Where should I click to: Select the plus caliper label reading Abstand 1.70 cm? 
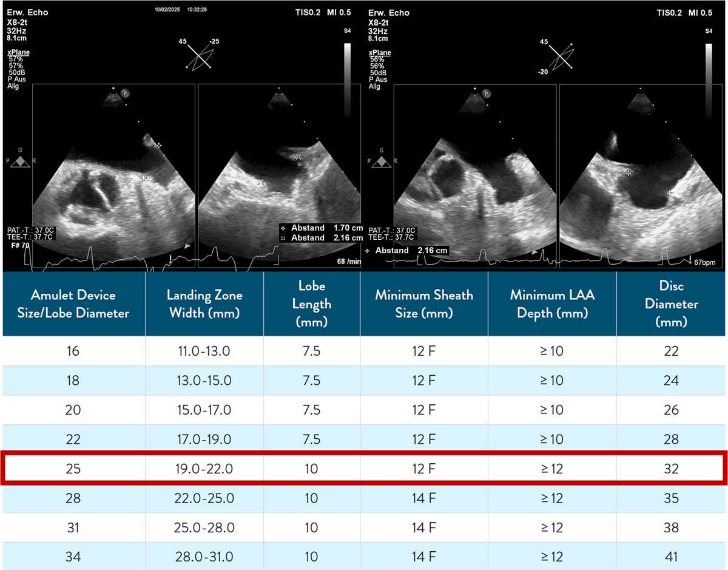(322, 228)
